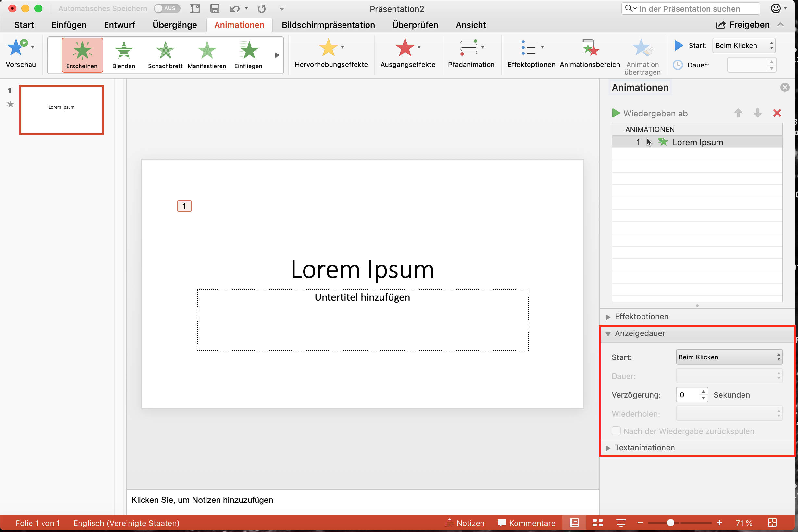798x532 pixels.
Task: Click the presentation search field
Action: pos(690,8)
